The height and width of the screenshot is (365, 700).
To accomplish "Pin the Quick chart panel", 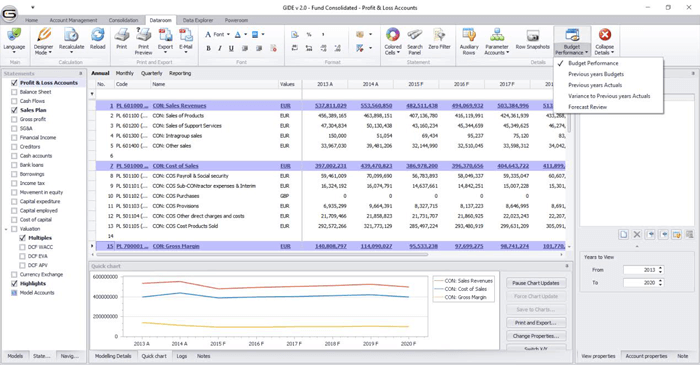I will point(567,266).
